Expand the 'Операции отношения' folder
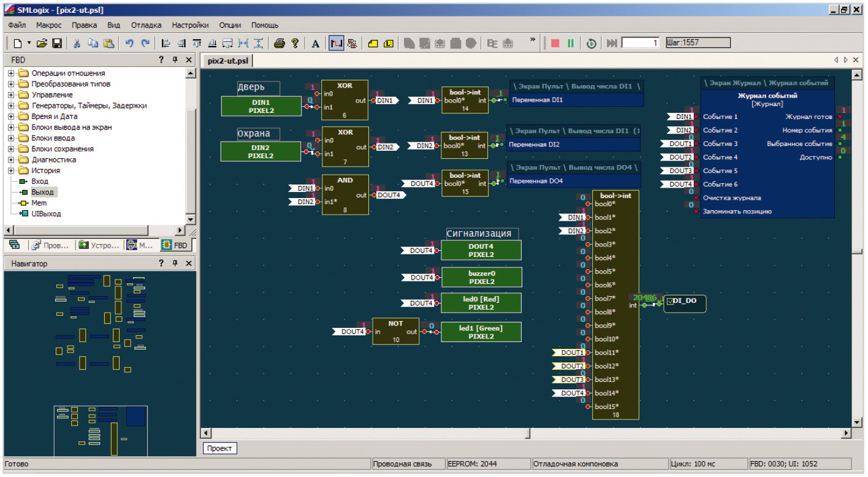 11,74
